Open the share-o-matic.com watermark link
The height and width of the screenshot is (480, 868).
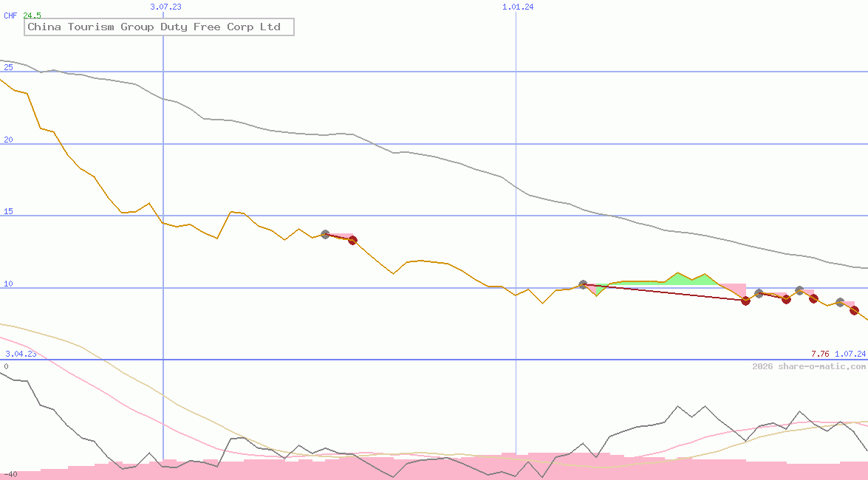click(x=809, y=366)
